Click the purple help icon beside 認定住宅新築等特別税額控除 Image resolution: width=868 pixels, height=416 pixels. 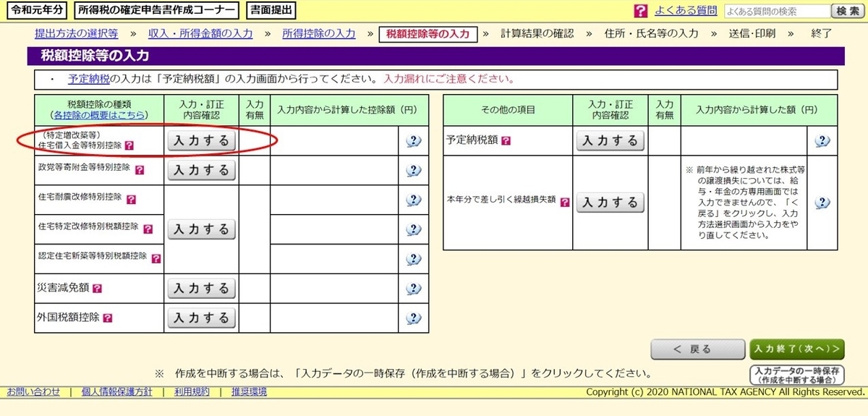[156, 258]
